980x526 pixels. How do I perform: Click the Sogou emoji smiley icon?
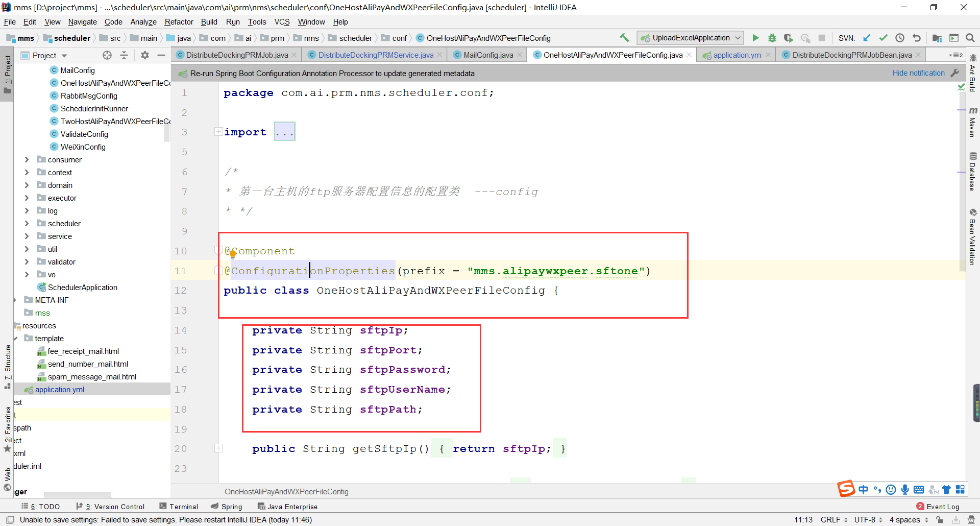coord(891,490)
